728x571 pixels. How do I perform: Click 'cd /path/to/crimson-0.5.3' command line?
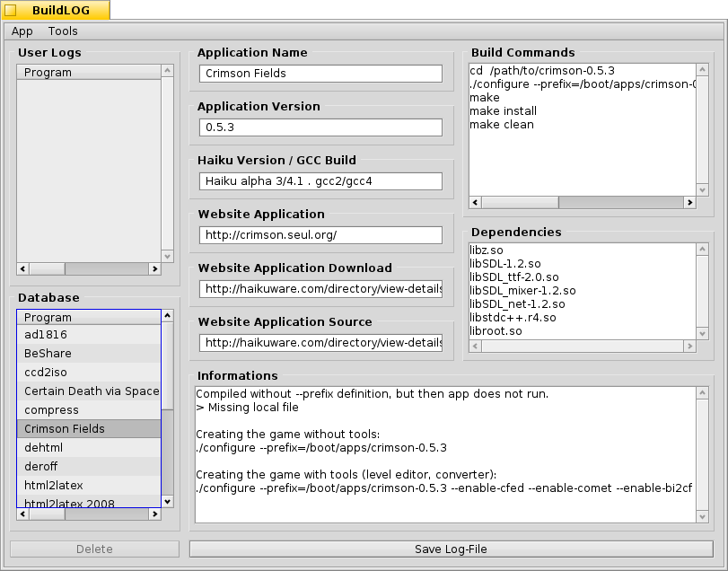point(542,71)
